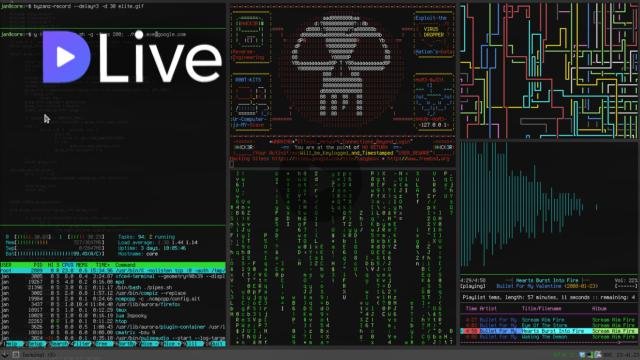Click the first system tray icon next to the green text
The width and height of the screenshot is (640, 360).
(582, 355)
